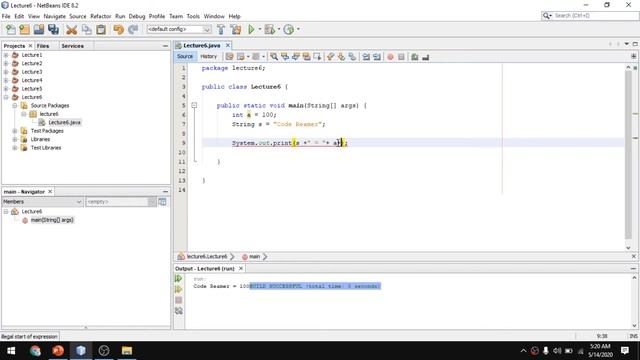640x360 pixels.
Task: Open Windows Start menu on taskbar
Action: 11,351
